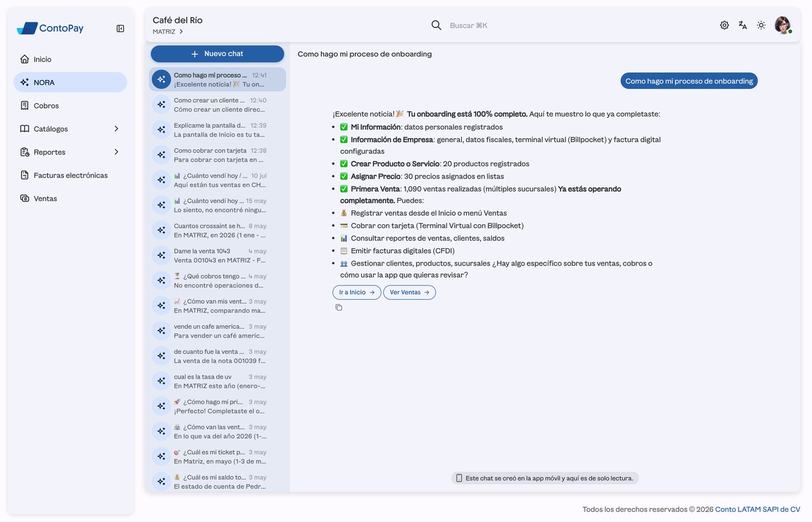
Task: Open the '¿Cuánto vendí hoy' chat from 15 may
Action: click(x=217, y=205)
